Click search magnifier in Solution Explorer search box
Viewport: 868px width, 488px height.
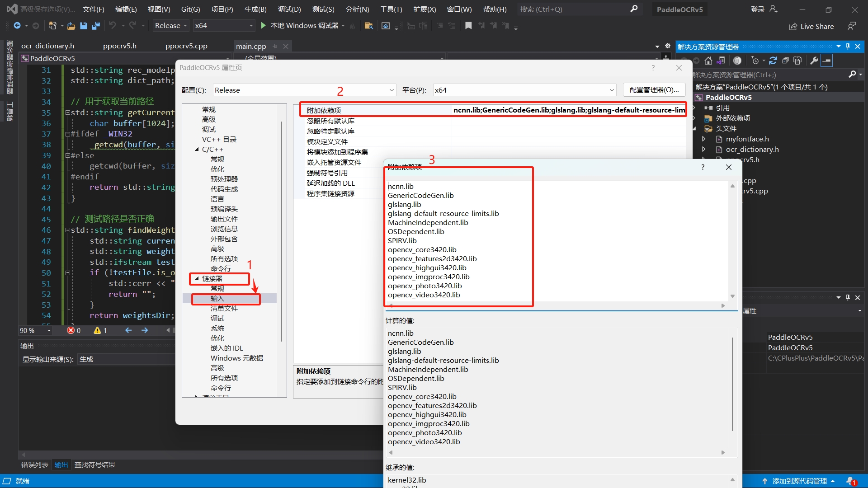(852, 75)
